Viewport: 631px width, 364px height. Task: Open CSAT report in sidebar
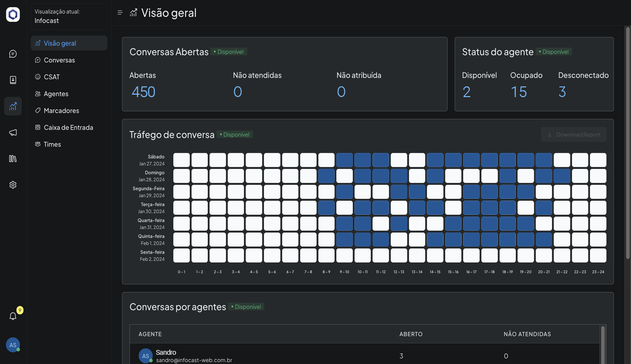51,77
